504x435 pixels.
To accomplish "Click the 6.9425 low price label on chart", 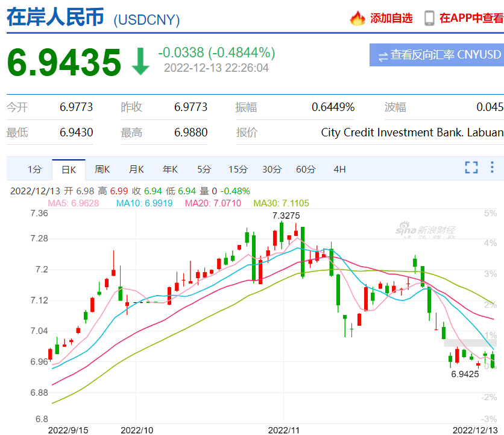I will tap(465, 374).
